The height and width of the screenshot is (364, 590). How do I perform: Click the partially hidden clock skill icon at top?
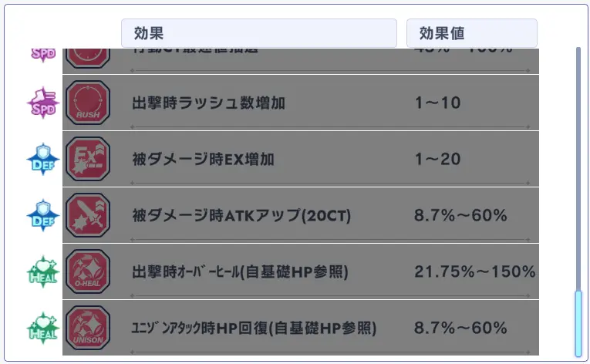pos(88,59)
